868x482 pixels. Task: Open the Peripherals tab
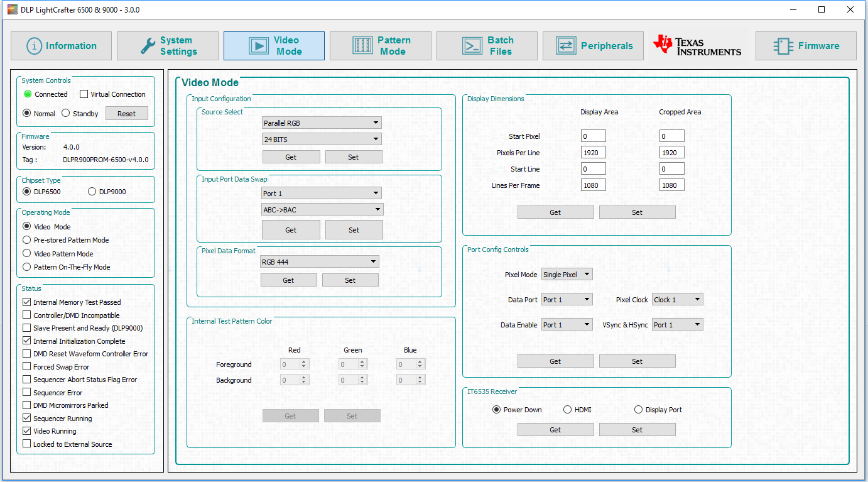pos(593,46)
